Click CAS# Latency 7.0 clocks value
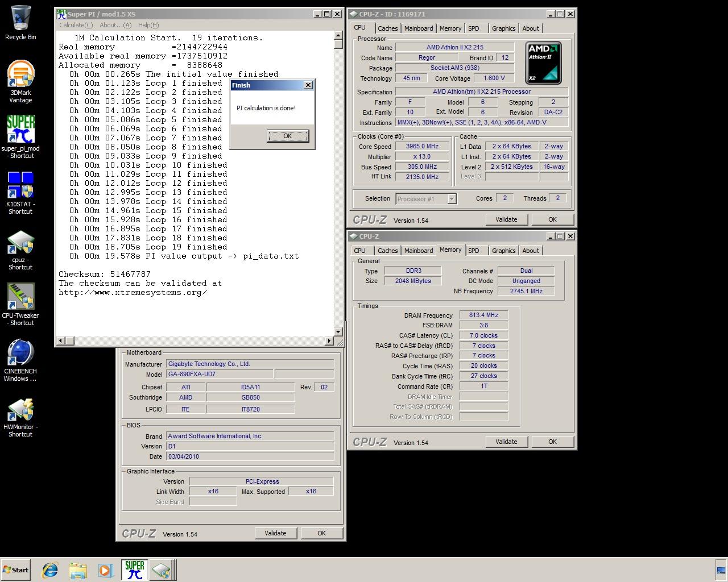The height and width of the screenshot is (582, 728). point(483,335)
